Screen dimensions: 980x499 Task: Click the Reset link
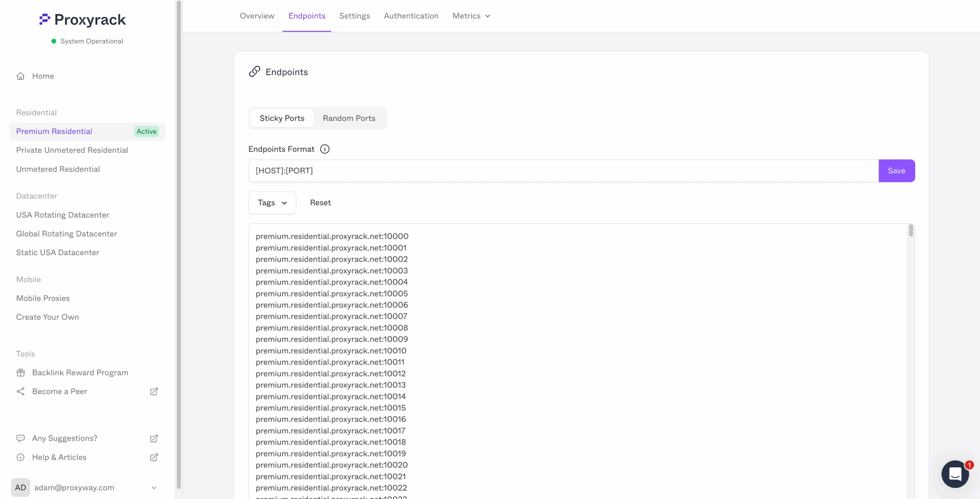pos(320,203)
